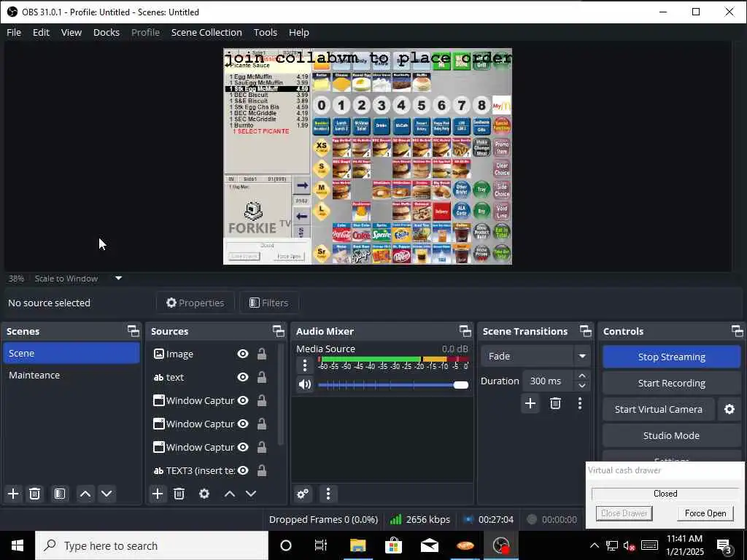Image resolution: width=747 pixels, height=560 pixels.
Task: Unlock the text source
Action: click(262, 377)
